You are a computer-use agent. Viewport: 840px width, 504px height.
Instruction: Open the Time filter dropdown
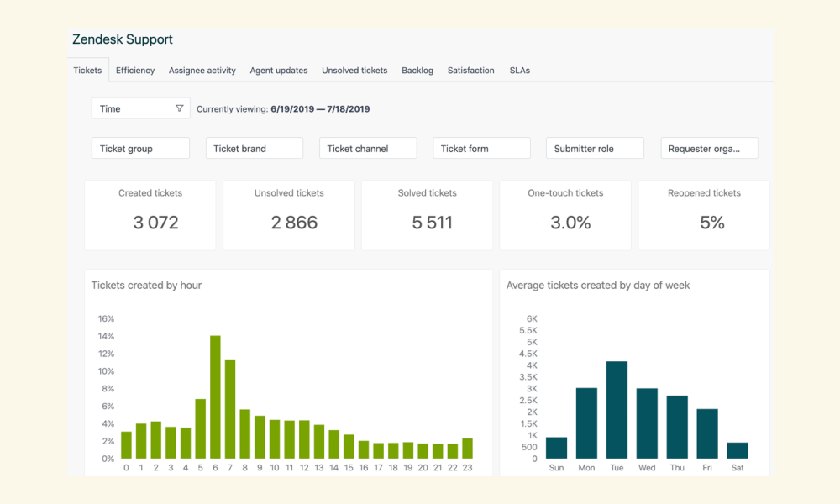141,108
